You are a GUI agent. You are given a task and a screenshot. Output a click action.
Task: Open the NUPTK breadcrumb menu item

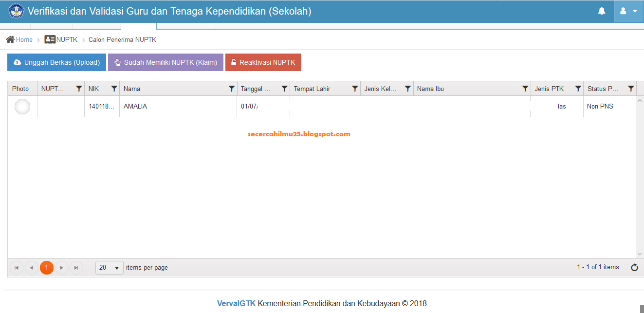click(65, 39)
